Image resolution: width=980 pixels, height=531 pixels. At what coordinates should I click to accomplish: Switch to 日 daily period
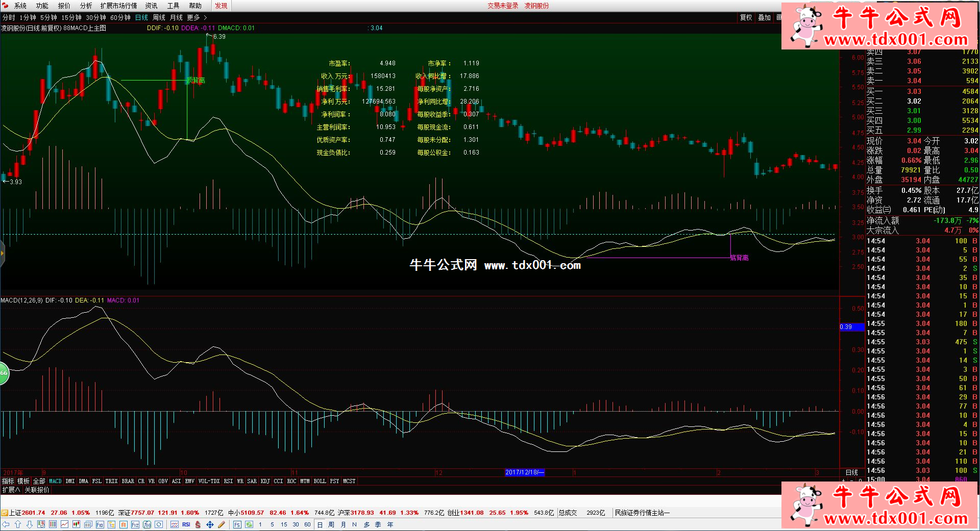click(x=320, y=524)
